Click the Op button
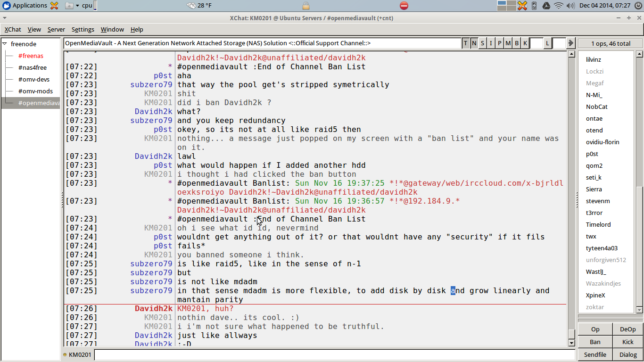This screenshot has height=362, width=644. point(595,329)
